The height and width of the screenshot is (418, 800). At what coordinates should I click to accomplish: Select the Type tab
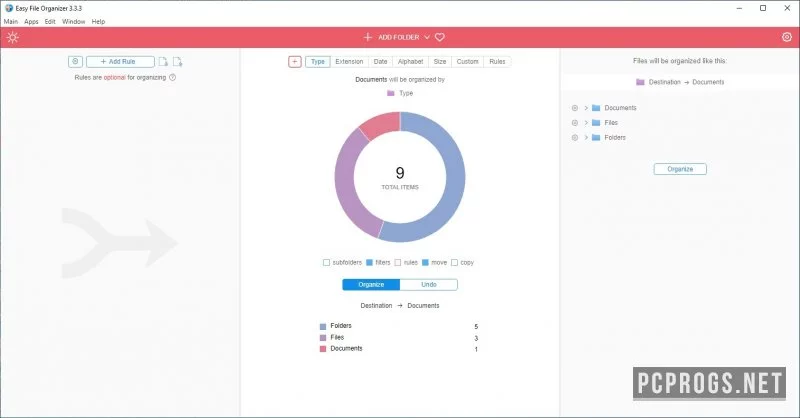[318, 61]
